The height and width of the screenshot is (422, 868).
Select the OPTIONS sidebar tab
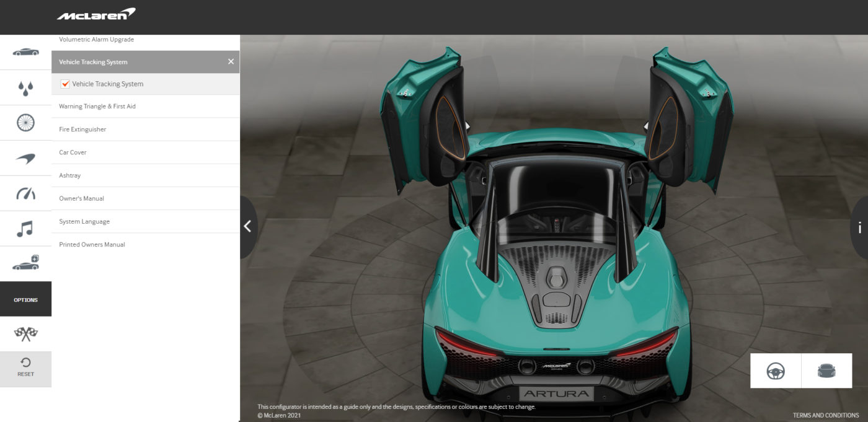[x=25, y=299]
